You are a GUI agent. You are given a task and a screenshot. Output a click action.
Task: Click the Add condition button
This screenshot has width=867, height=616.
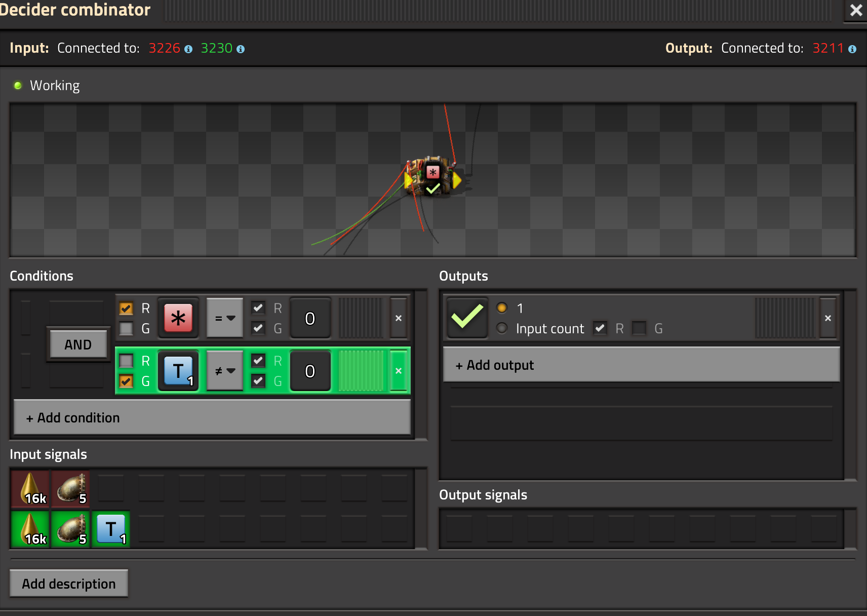tap(212, 417)
